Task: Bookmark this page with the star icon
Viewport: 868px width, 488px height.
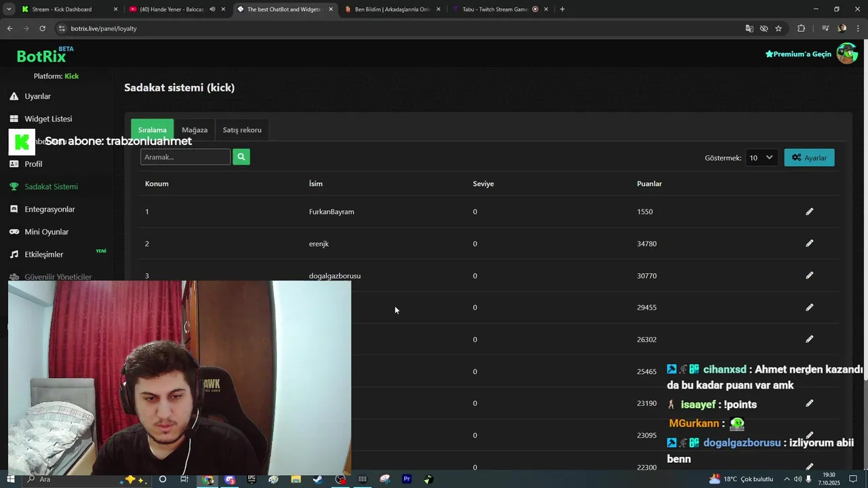Action: (778, 28)
